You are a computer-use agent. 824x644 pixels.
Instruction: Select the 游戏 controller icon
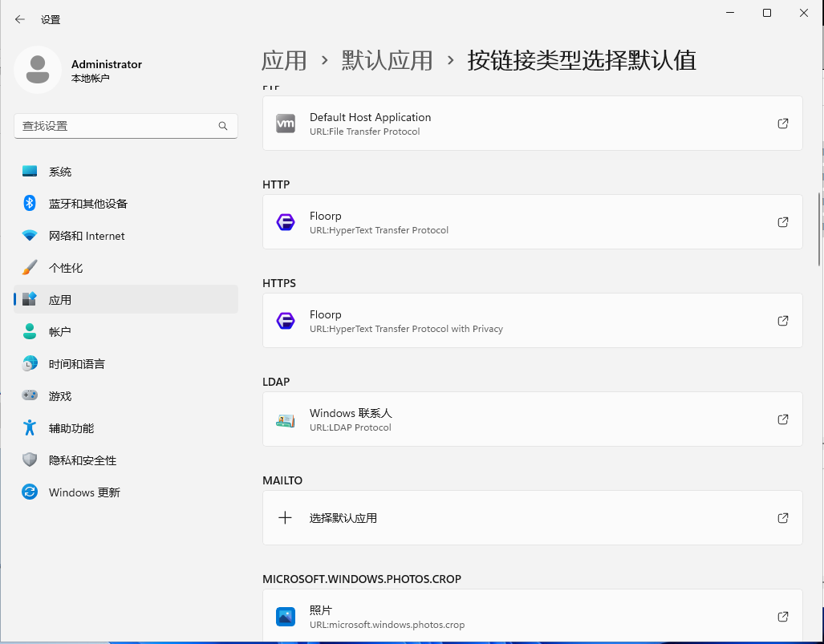click(x=29, y=395)
